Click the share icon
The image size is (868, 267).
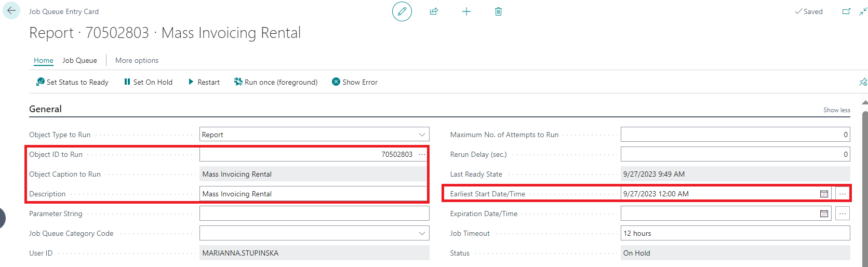point(434,11)
